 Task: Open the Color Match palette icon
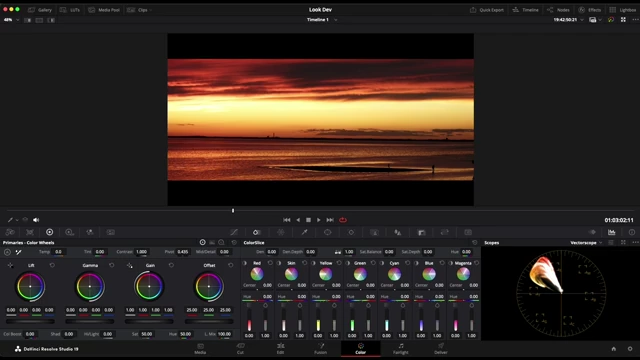(x=30, y=232)
